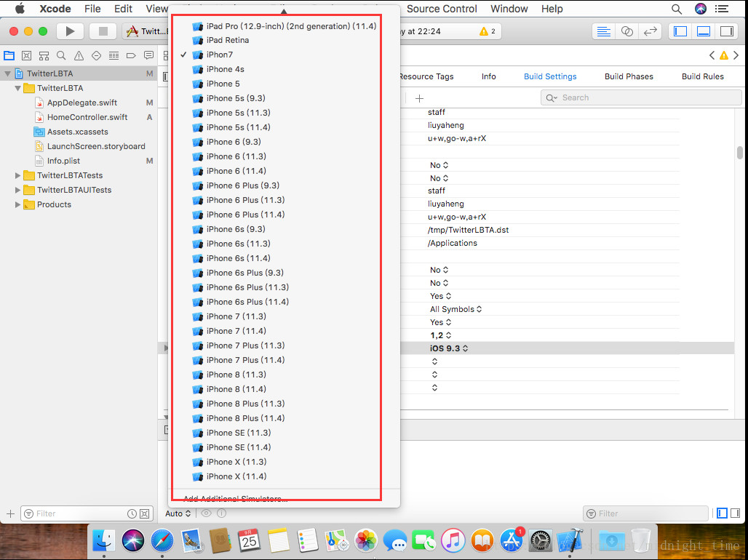Go to the previous issue arrow
This screenshot has width=748, height=560.
712,55
